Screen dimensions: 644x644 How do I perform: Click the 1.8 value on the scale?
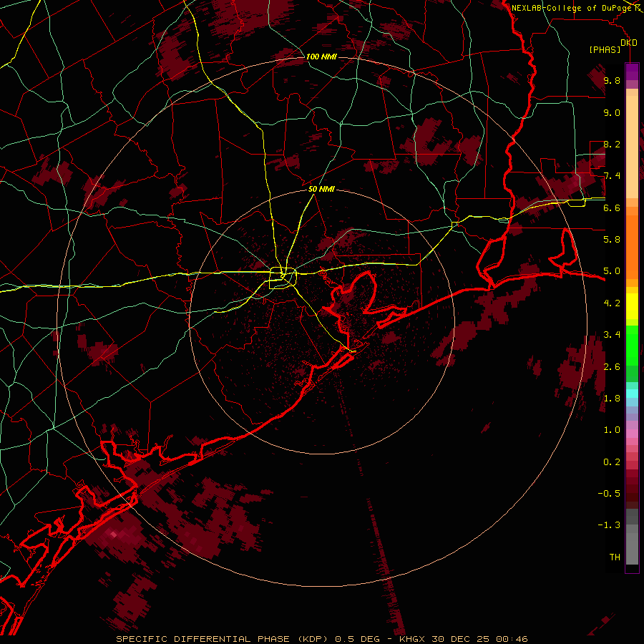click(612, 399)
